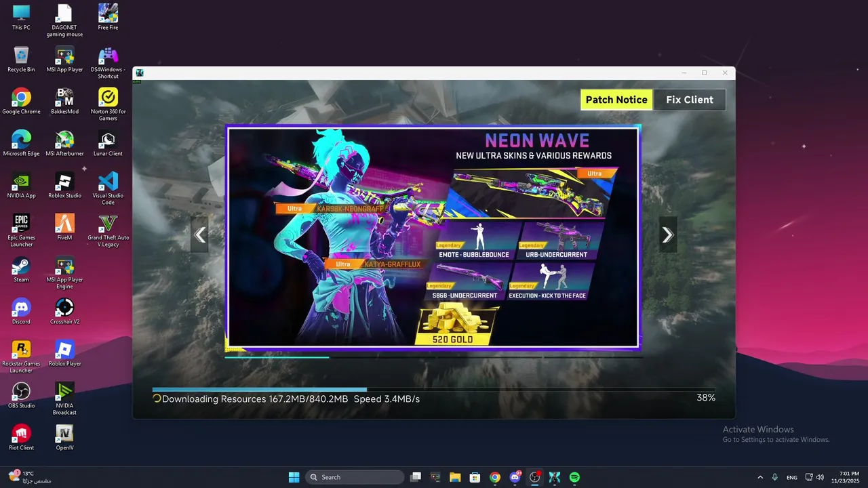Select the Fix Client button

click(690, 100)
